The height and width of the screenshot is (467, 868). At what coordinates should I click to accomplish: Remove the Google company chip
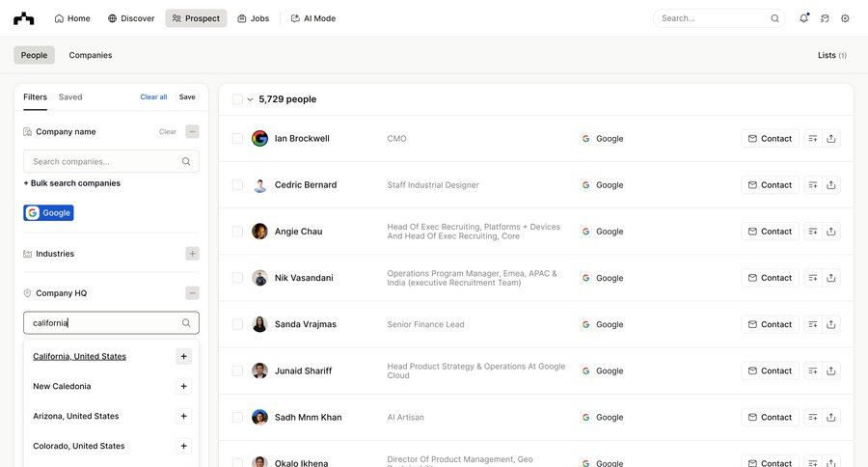coord(49,212)
